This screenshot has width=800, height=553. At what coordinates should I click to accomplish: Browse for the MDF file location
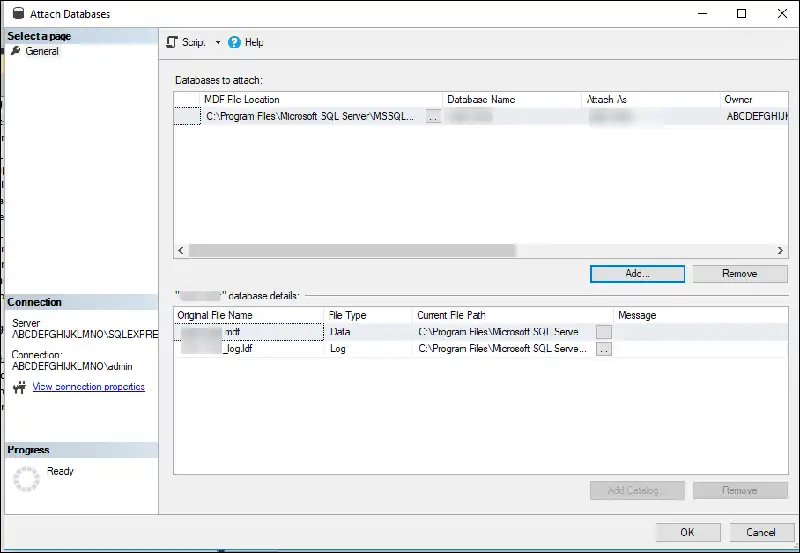tap(433, 117)
